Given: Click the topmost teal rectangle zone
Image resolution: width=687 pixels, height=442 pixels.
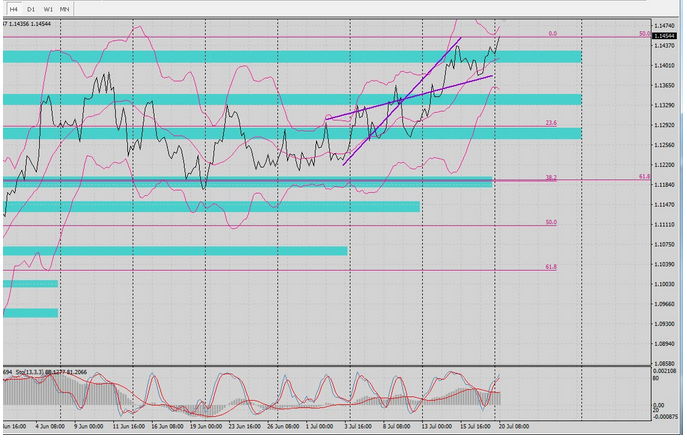Looking at the screenshot, I should pos(290,57).
